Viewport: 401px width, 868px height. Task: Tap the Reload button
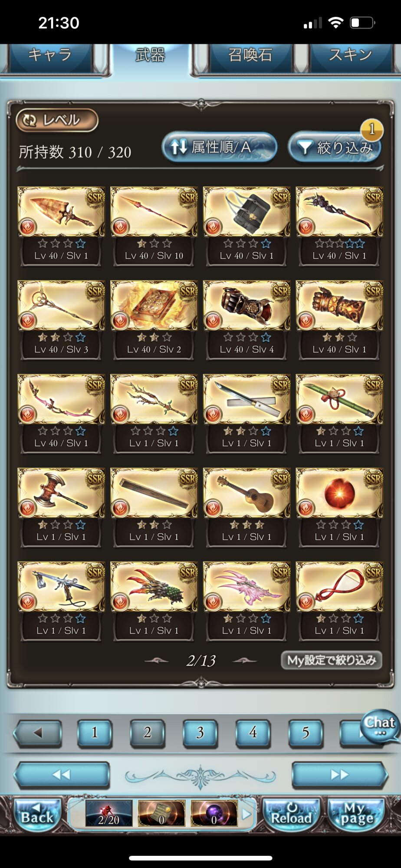coord(292,814)
